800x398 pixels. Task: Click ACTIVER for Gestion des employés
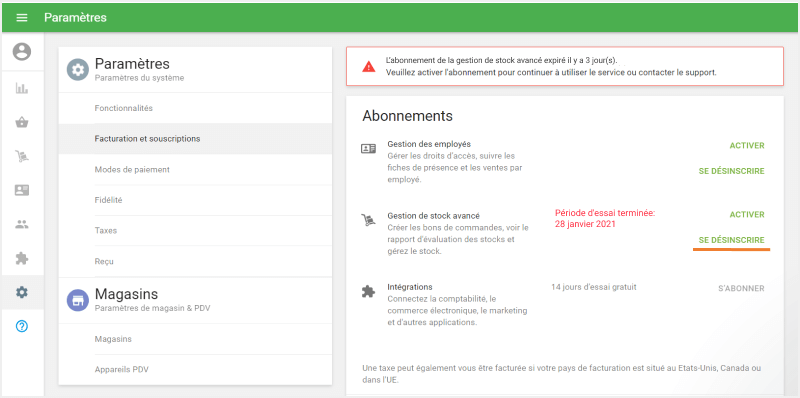coord(747,145)
